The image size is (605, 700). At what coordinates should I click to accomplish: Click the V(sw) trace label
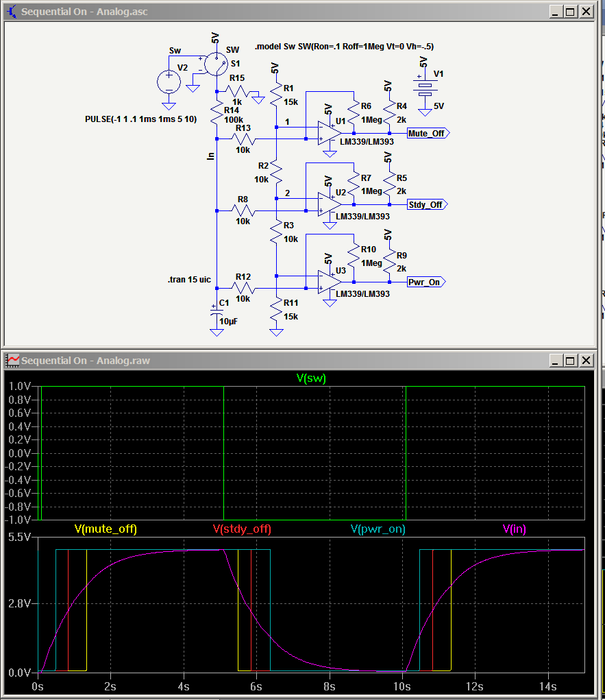click(311, 378)
